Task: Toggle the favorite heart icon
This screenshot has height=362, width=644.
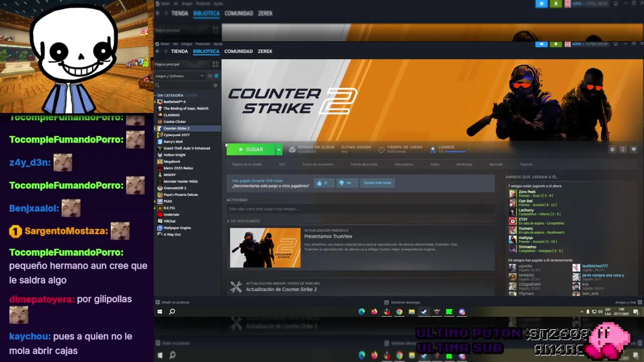Action: click(633, 149)
